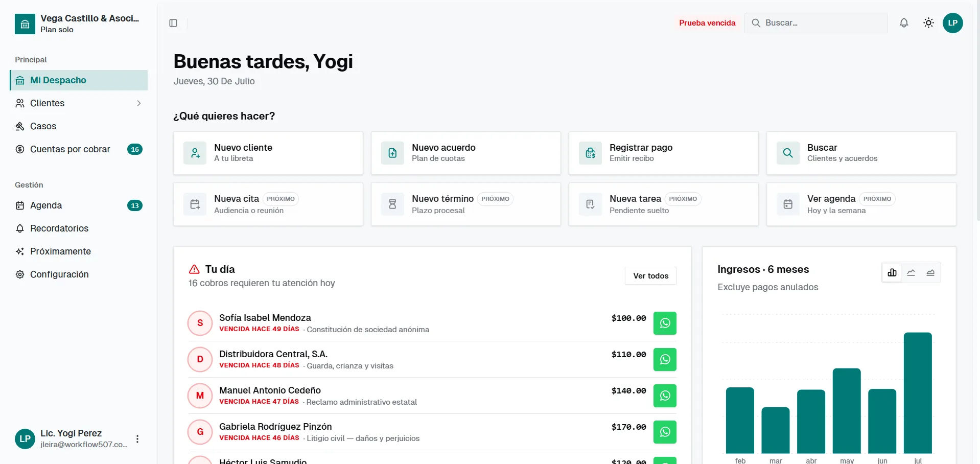Switch theme with sun icon

point(928,23)
